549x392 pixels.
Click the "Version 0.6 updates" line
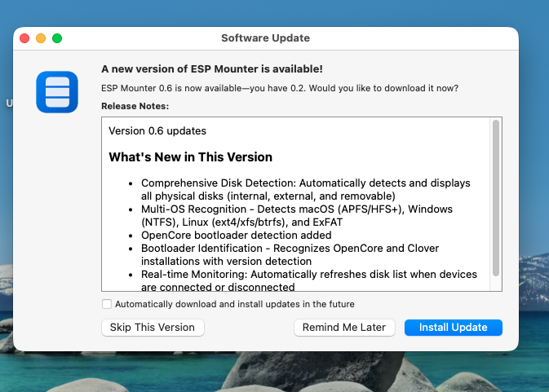[x=157, y=130]
